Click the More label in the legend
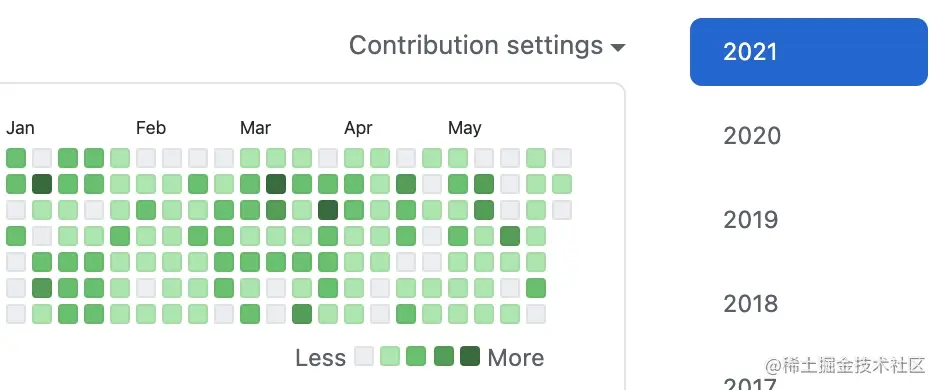This screenshot has width=940, height=390. click(x=516, y=358)
